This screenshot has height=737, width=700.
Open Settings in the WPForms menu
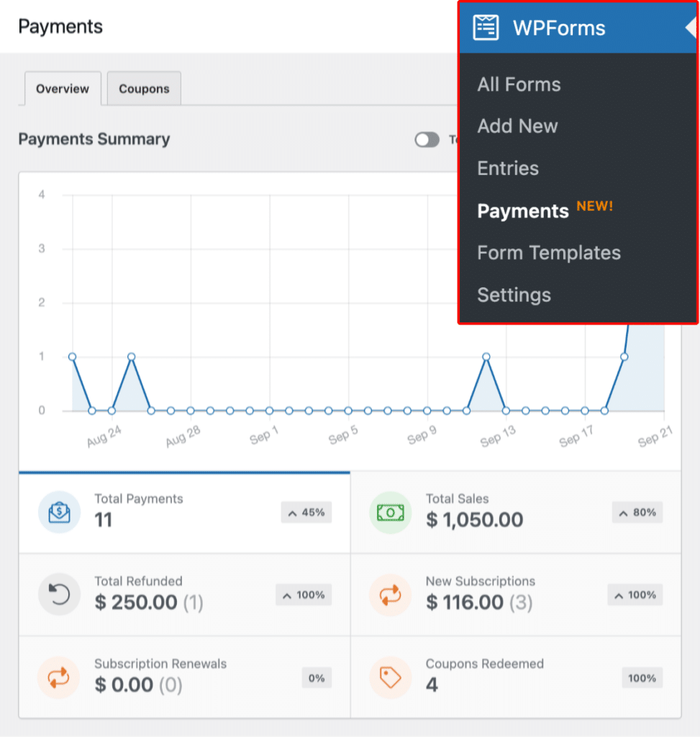tap(514, 294)
